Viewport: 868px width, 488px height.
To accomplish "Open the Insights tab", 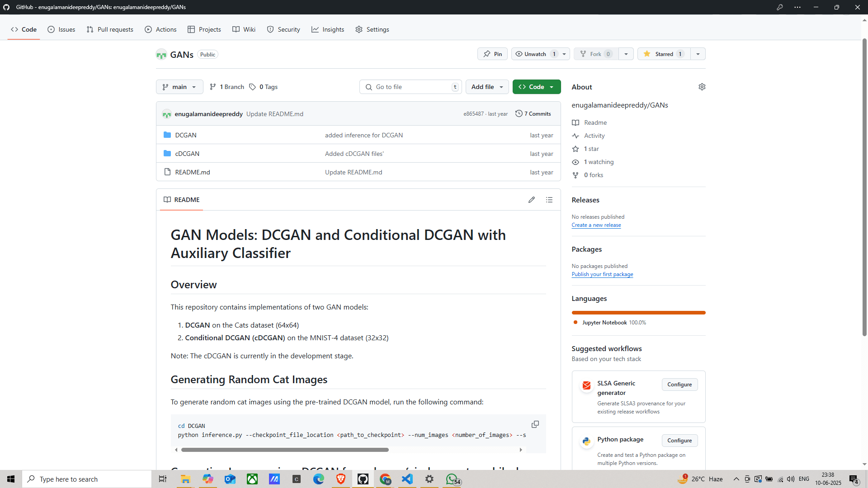I will 328,29.
